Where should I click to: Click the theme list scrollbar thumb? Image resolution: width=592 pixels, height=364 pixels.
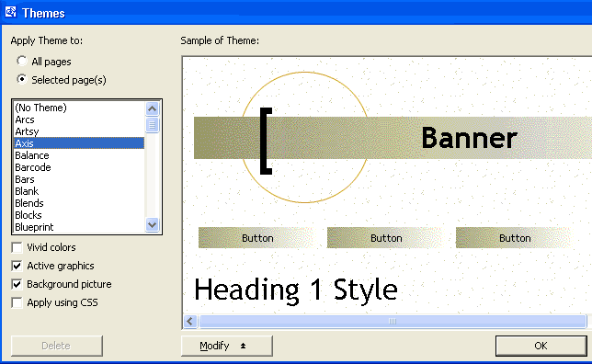[x=153, y=125]
